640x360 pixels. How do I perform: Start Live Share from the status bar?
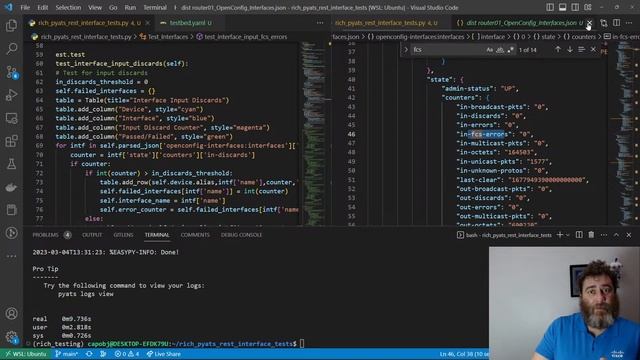[x=163, y=354]
